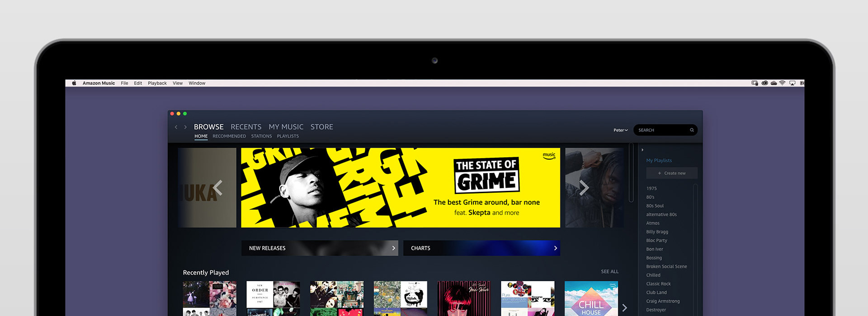
Task: Open the View menu
Action: 178,83
